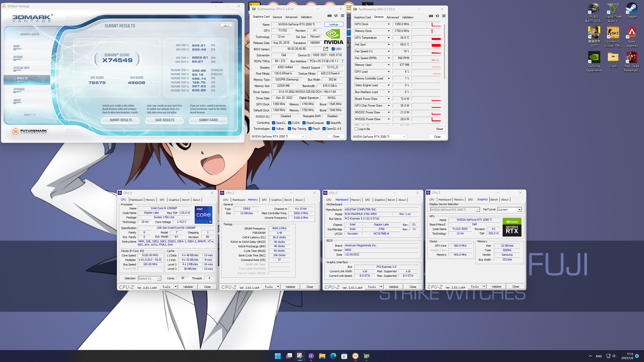The height and width of the screenshot is (362, 644).
Task: Click GPU-Z Sensors vertical scrollbar
Action: pyautogui.click(x=444, y=52)
